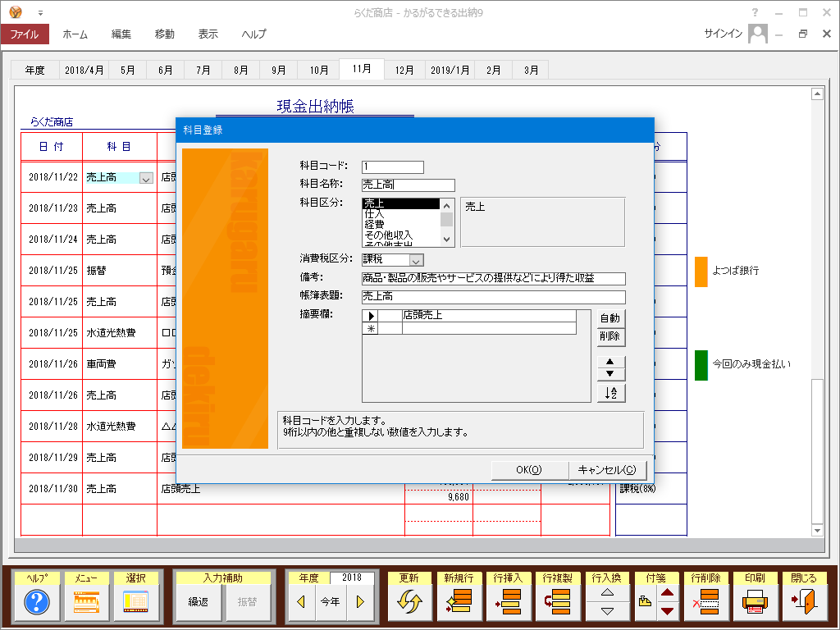Open the blue help question mark icon

pos(37,602)
